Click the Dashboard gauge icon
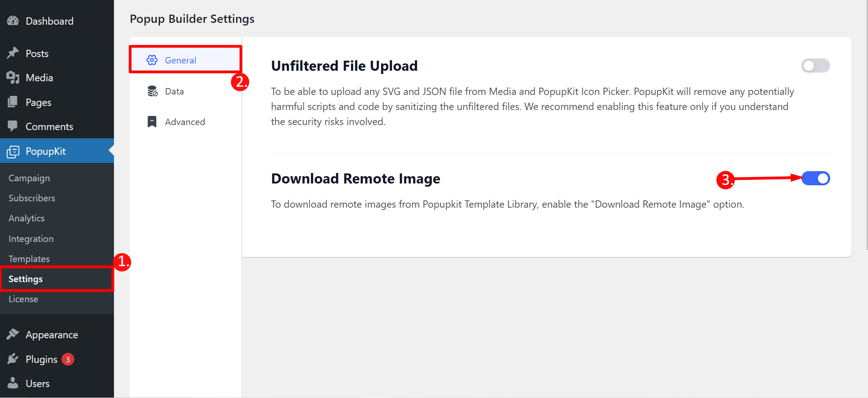 tap(13, 21)
